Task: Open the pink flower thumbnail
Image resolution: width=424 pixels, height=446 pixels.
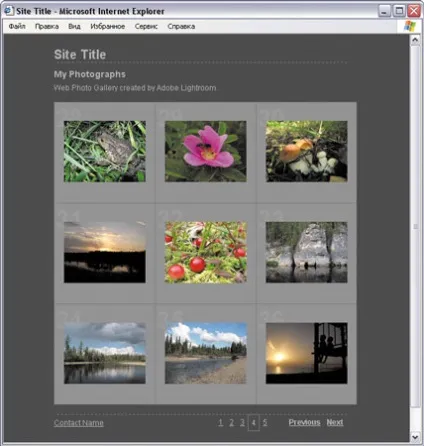Action: pyautogui.click(x=206, y=151)
